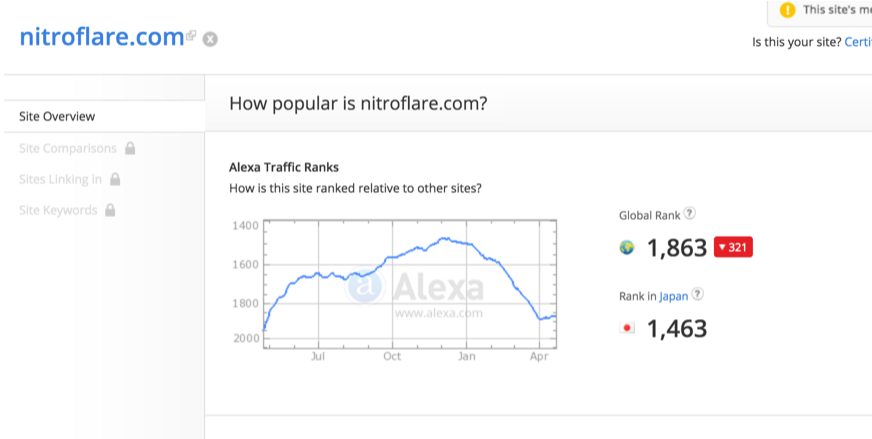Follow the Japan country link
Screen dimensions: 872x439
(x=673, y=295)
